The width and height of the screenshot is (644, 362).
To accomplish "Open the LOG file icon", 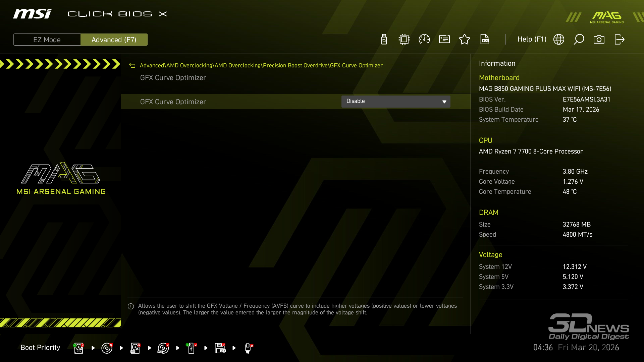I will (485, 40).
